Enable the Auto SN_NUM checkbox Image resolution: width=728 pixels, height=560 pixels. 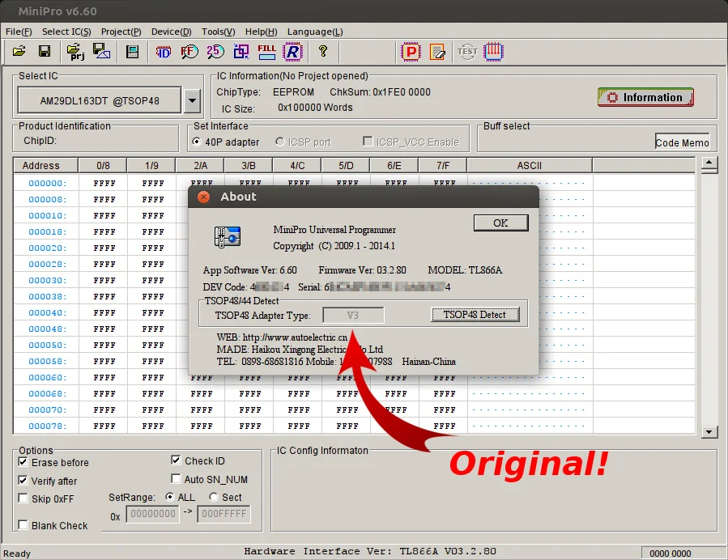(x=176, y=478)
